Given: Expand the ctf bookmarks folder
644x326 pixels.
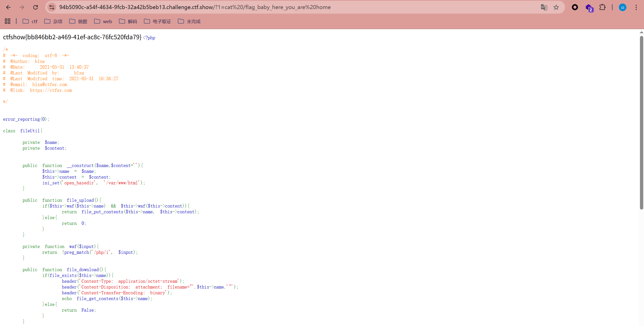Looking at the screenshot, I should 30,21.
